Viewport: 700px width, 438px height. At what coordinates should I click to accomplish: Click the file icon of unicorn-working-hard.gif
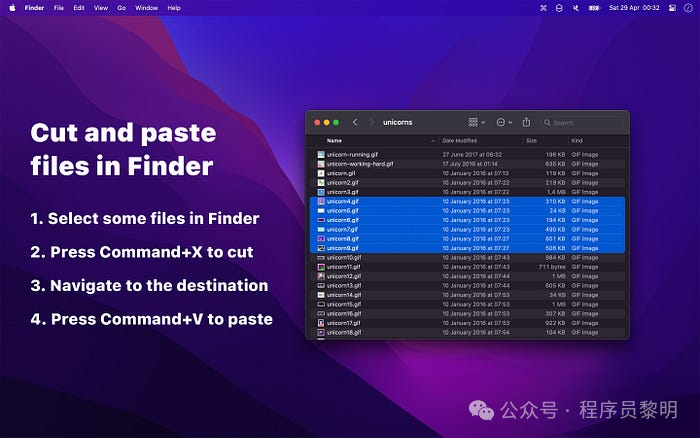click(x=321, y=164)
